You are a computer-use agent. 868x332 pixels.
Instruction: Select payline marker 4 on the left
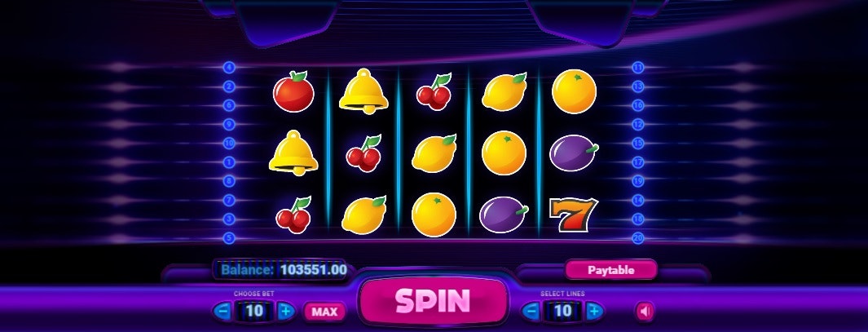point(229,68)
